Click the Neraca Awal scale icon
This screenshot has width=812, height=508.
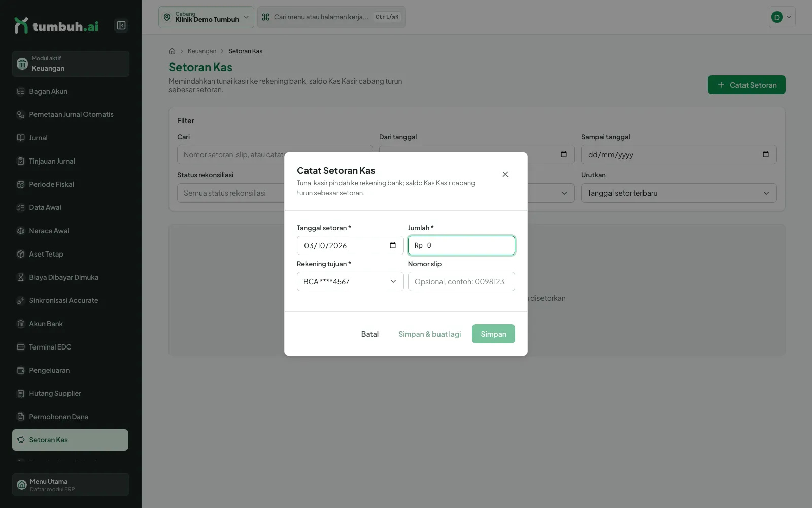(21, 231)
